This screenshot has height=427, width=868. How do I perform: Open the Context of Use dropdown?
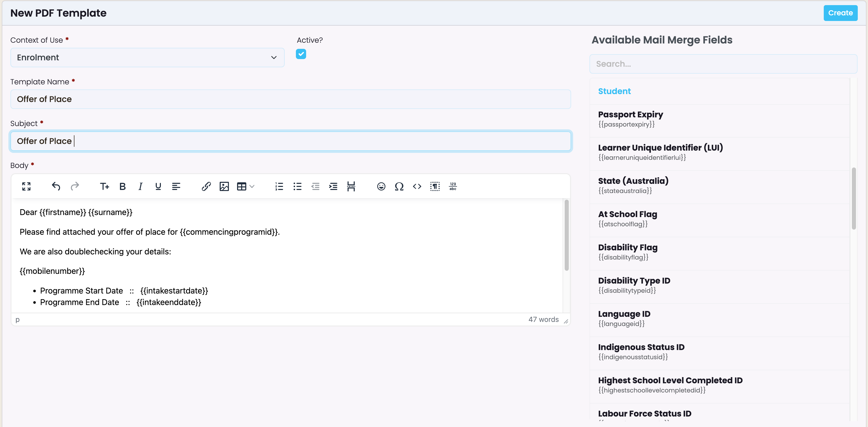[147, 58]
